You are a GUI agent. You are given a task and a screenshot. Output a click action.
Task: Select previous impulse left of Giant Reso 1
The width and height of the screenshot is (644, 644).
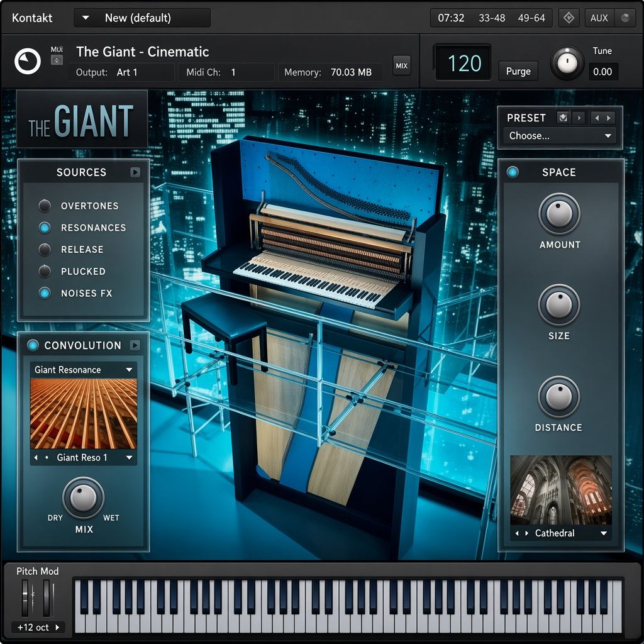click(36, 457)
